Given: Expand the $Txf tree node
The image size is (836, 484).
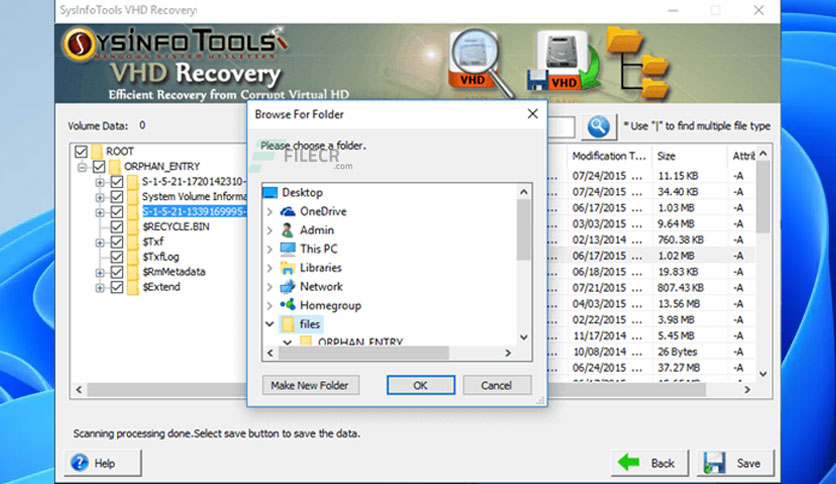Looking at the screenshot, I should 100,243.
